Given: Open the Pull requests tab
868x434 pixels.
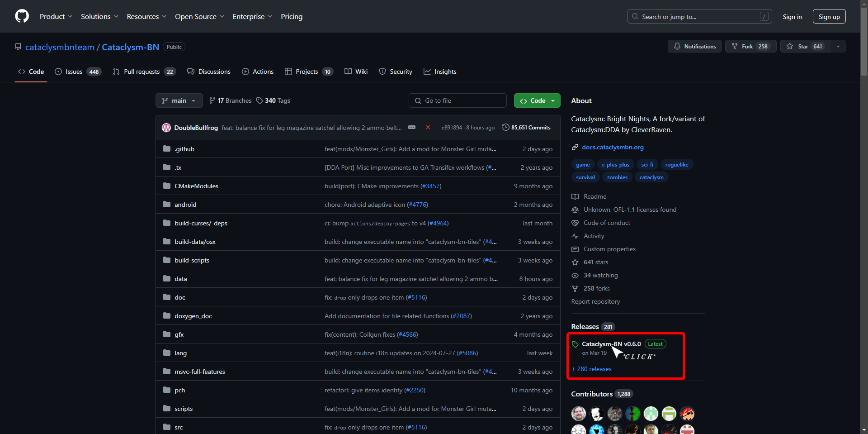Looking at the screenshot, I should [144, 72].
